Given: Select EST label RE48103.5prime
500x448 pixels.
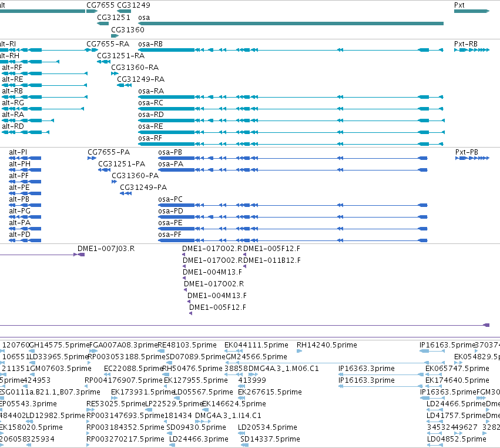Looking at the screenshot, I should pyautogui.click(x=187, y=345).
